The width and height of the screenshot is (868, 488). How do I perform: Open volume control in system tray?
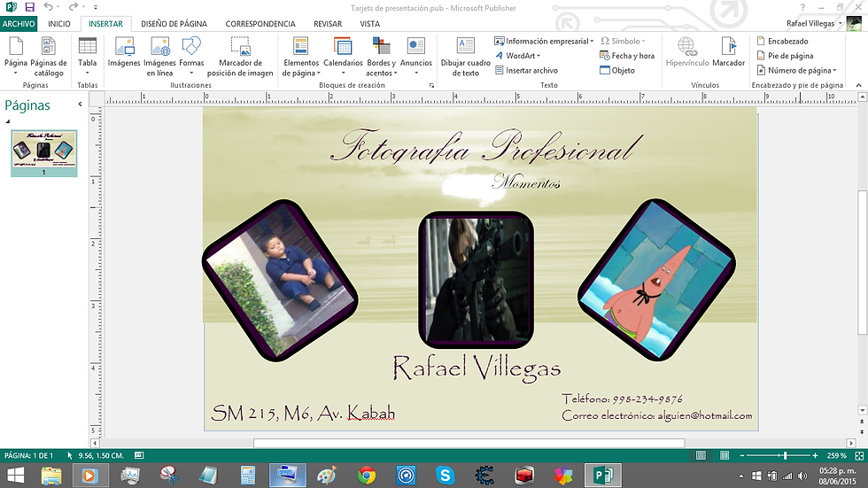[x=802, y=476]
